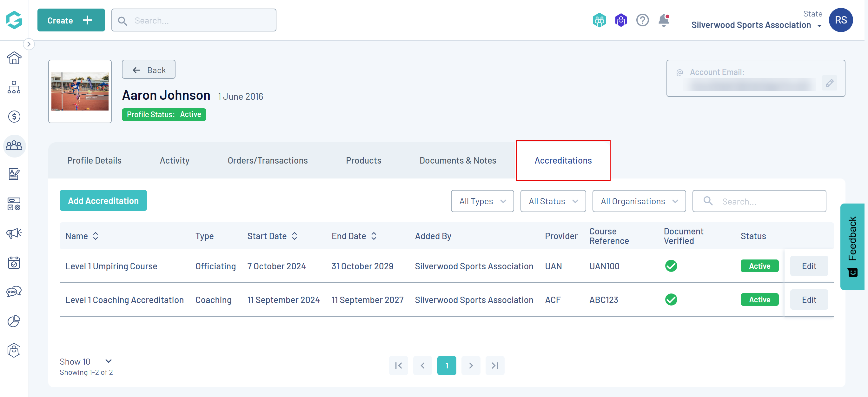Image resolution: width=868 pixels, height=397 pixels.
Task: Open the All Organisations filter dropdown
Action: click(x=639, y=201)
